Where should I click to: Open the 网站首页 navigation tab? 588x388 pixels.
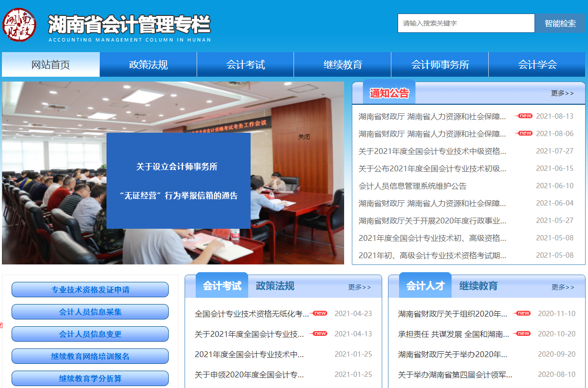pos(51,65)
